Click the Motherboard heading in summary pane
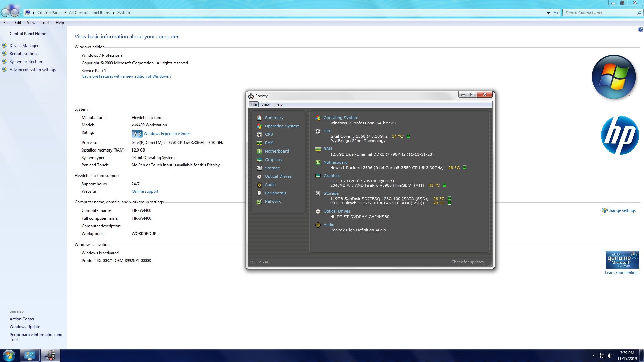 [335, 162]
